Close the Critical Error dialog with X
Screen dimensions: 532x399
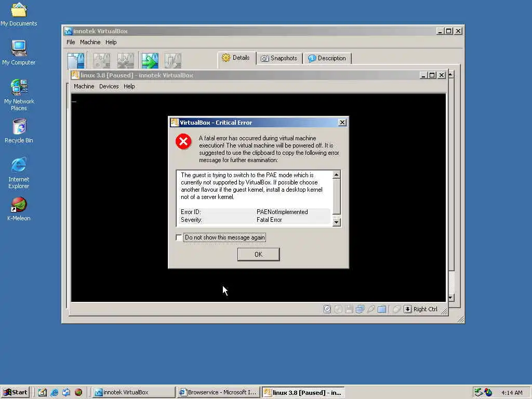[x=342, y=123]
